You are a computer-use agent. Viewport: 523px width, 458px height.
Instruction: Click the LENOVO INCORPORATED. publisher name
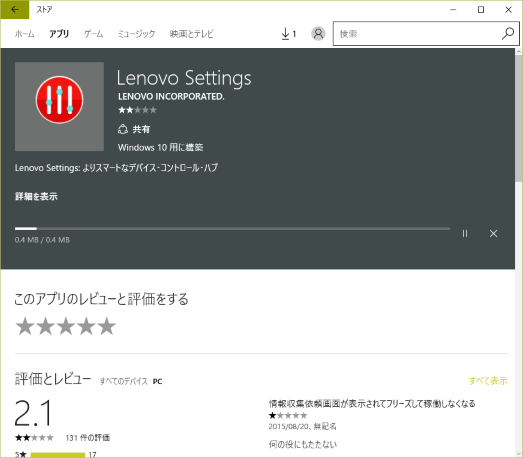171,96
